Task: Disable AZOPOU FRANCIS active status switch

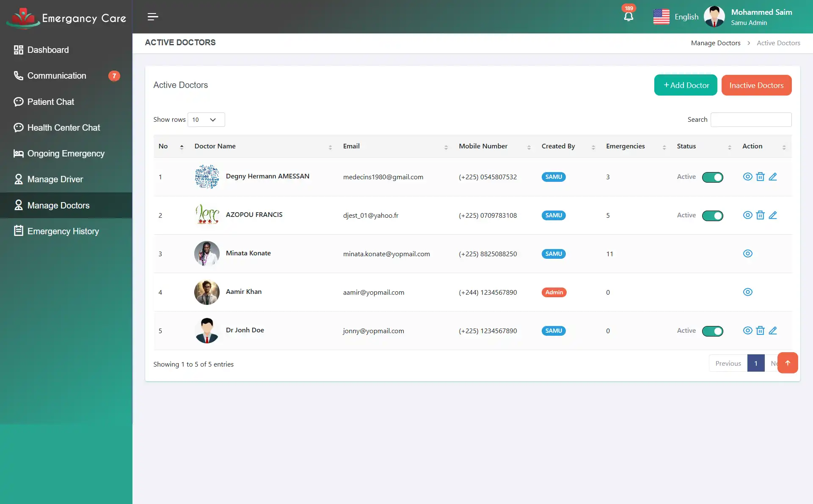Action: click(x=713, y=216)
